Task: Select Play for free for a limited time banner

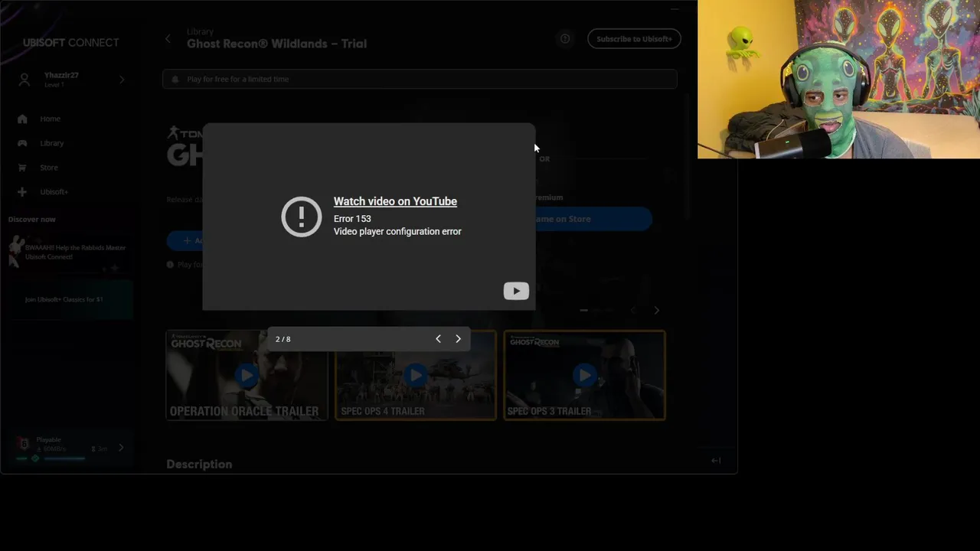Action: tap(420, 80)
